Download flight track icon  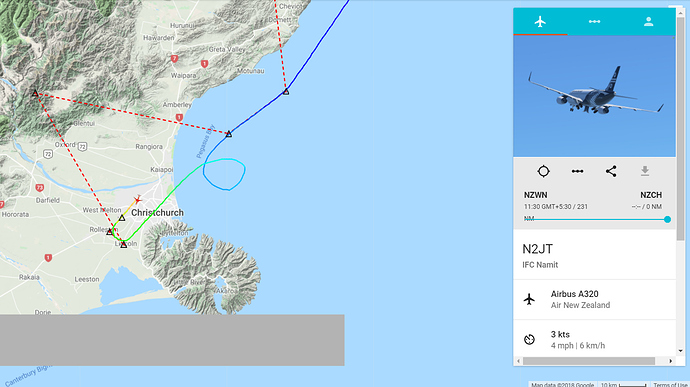645,171
